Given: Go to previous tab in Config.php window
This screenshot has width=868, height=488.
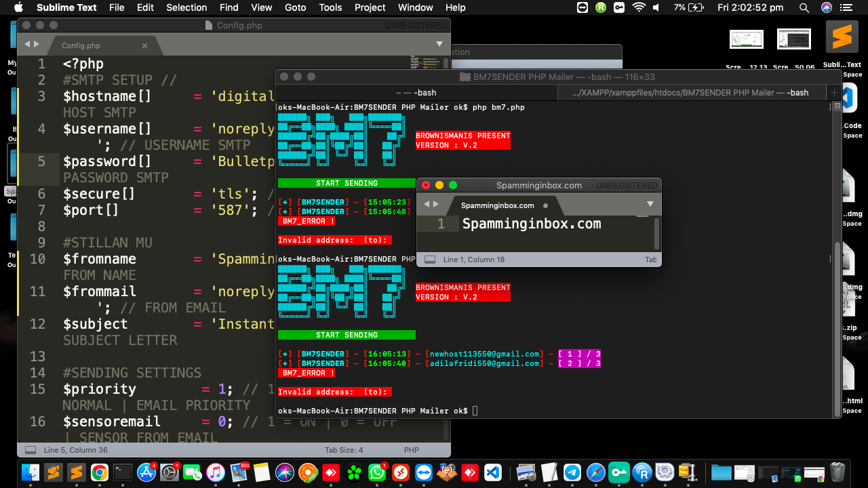Looking at the screenshot, I should click(27, 44).
